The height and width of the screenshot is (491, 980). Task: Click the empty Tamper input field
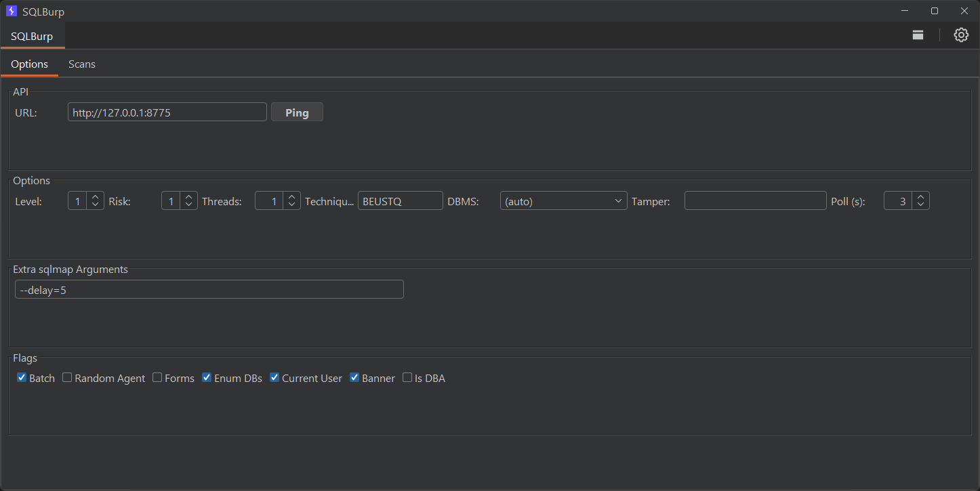756,200
